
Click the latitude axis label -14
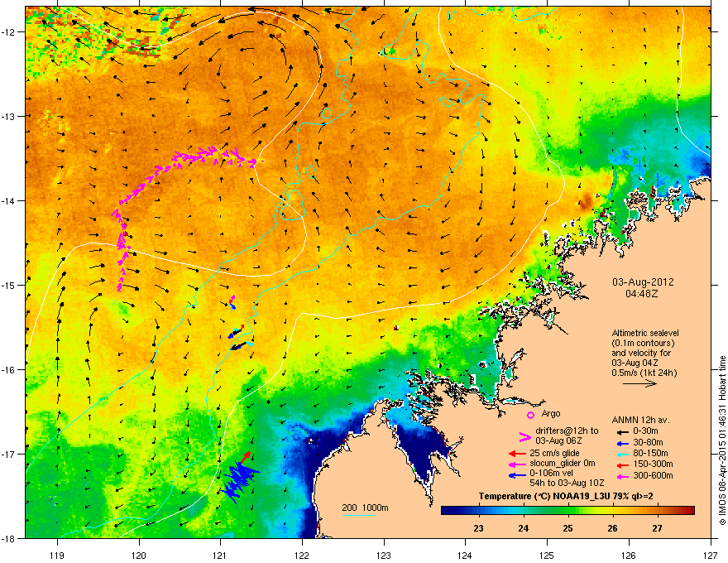[10, 200]
